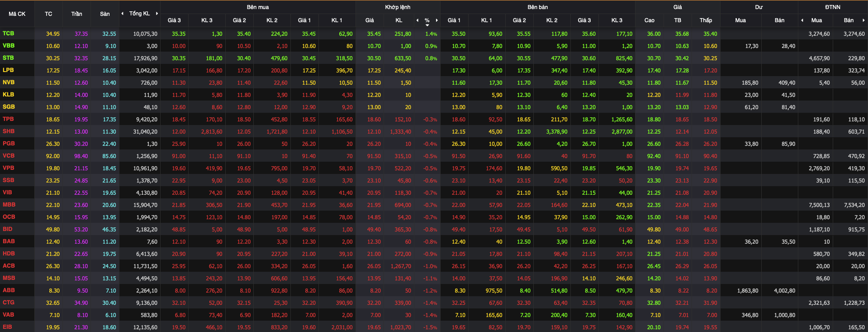This screenshot has height=332, width=868.
Task: Click the Bên bán group header
Action: [538, 7]
